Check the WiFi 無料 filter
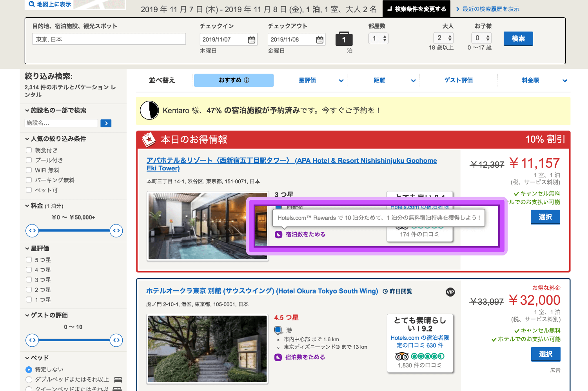The height and width of the screenshot is (391, 588). coord(29,170)
